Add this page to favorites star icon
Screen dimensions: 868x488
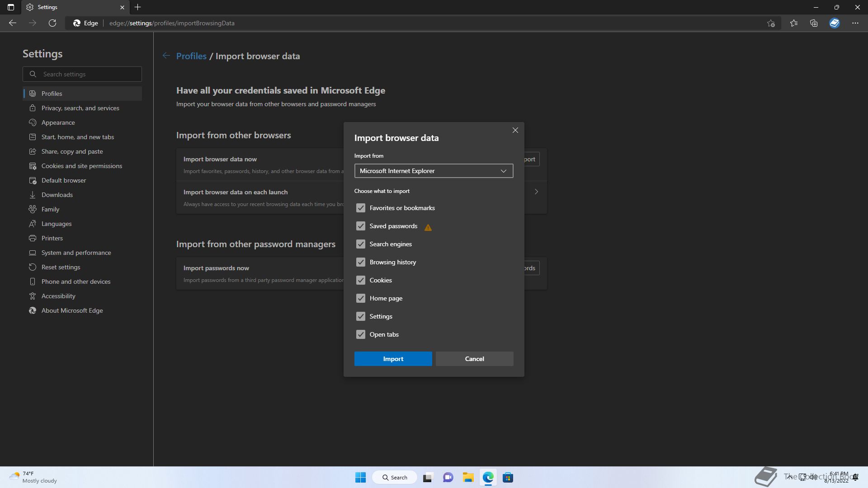point(771,23)
